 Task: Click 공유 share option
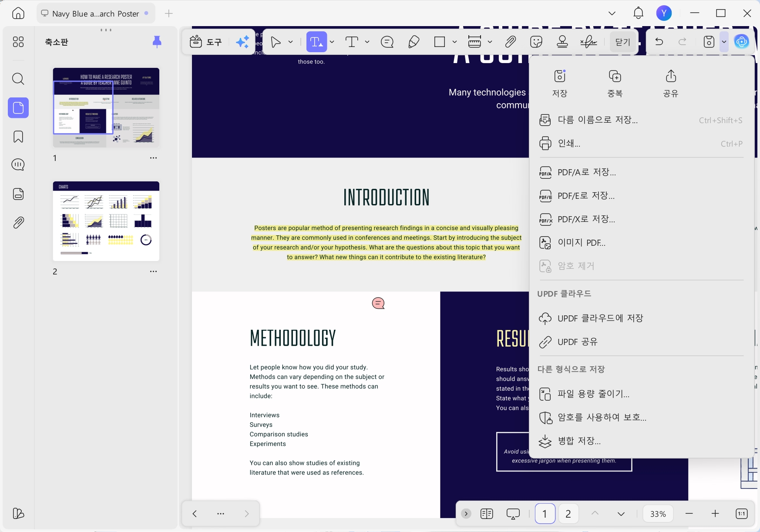[671, 83]
